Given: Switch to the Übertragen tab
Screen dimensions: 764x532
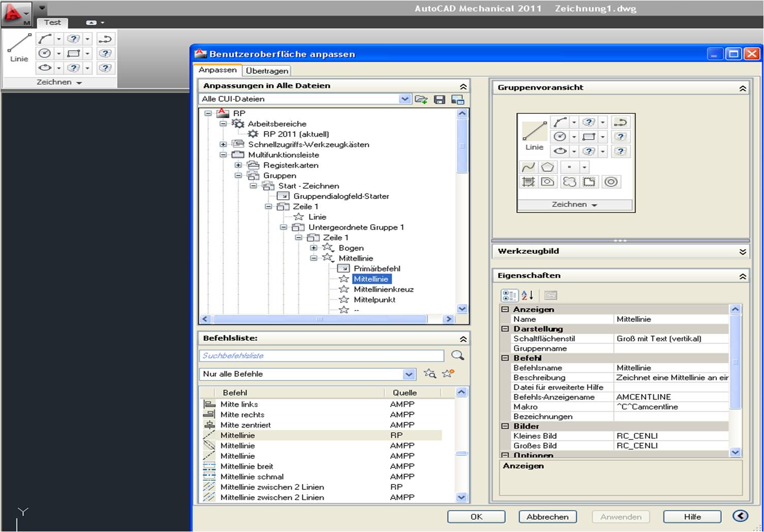Looking at the screenshot, I should click(x=267, y=71).
